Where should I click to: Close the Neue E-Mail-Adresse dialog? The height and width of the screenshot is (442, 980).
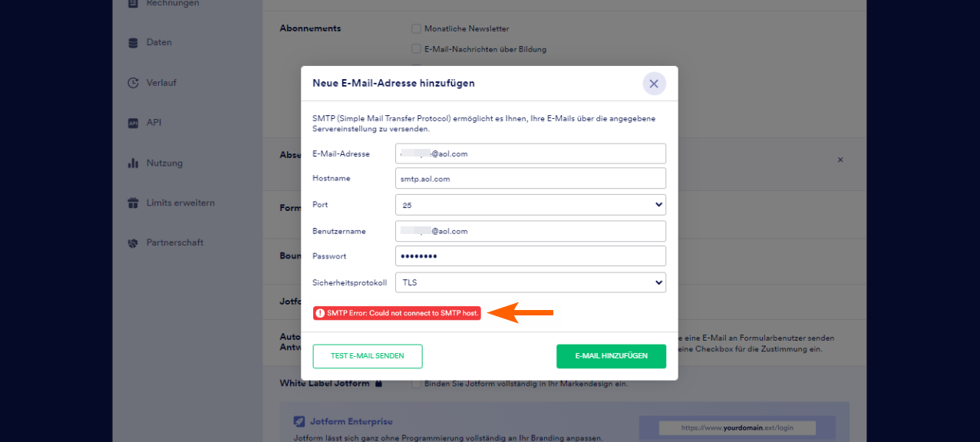(x=654, y=84)
